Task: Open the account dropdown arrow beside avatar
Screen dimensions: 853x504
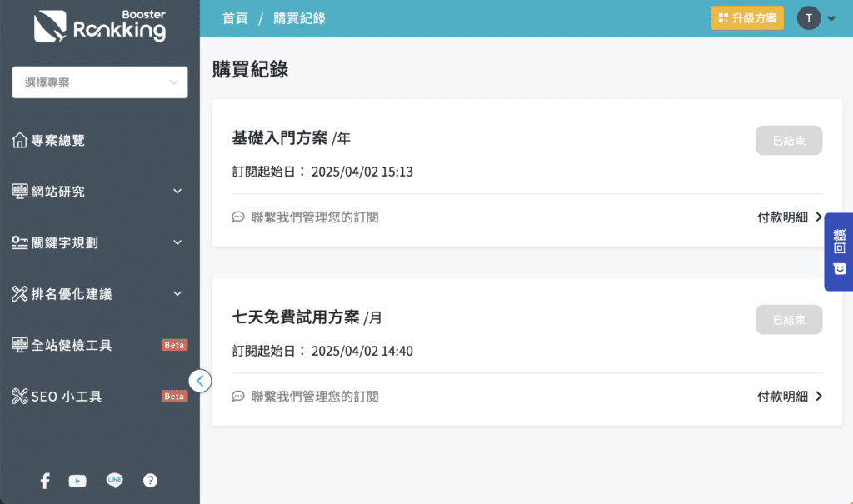Action: click(831, 19)
